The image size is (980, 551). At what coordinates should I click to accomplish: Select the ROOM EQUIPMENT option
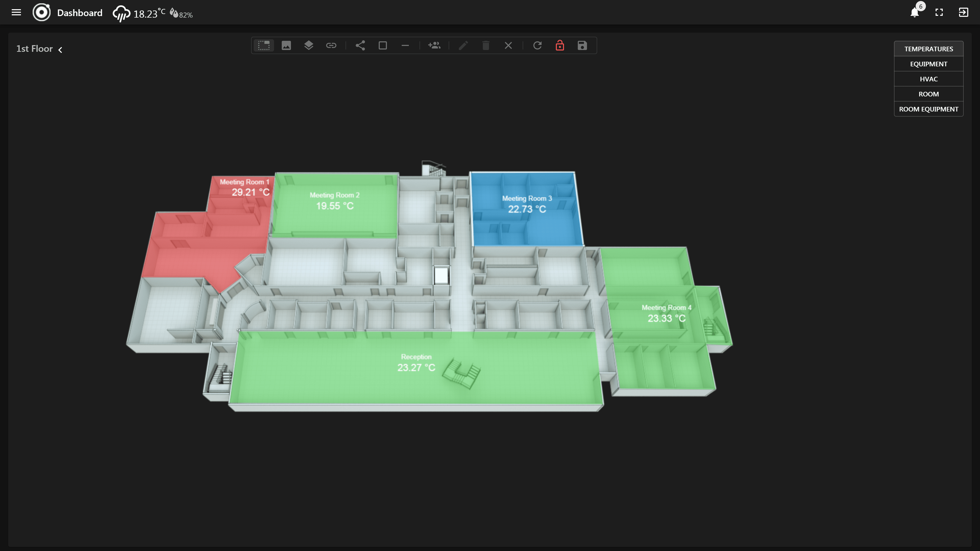[928, 109]
